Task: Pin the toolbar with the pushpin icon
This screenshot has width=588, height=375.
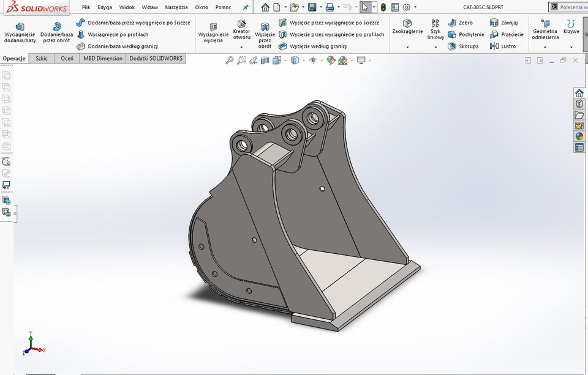Action: tap(245, 7)
